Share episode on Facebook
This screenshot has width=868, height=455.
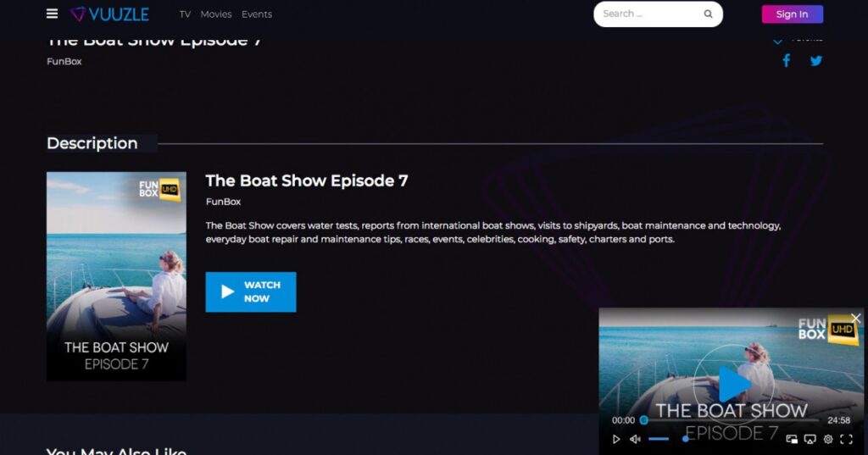pos(786,61)
